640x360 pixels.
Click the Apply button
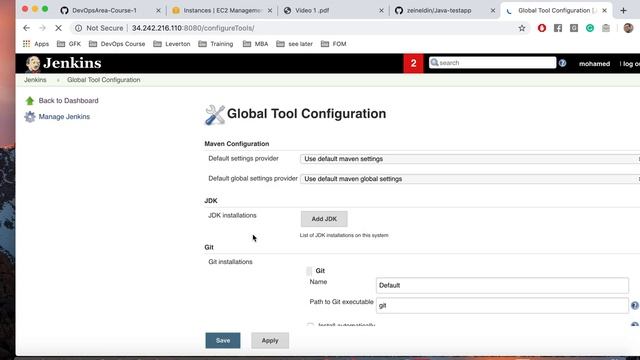coord(270,340)
